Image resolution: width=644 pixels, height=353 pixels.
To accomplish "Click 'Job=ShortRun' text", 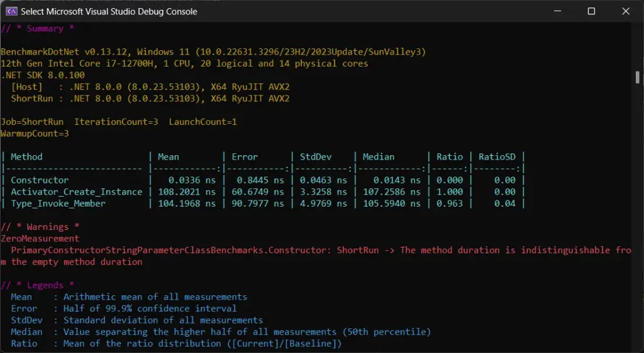I will pyautogui.click(x=32, y=122).
